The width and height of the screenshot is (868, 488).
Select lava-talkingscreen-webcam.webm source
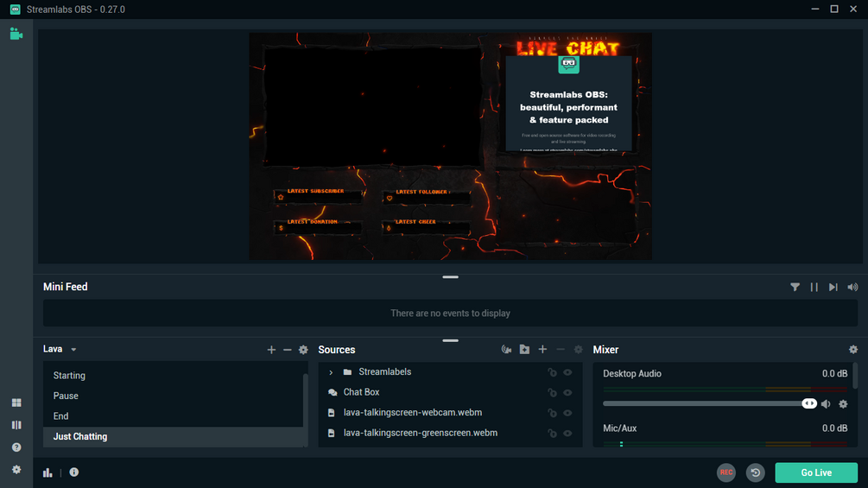pyautogui.click(x=450, y=413)
